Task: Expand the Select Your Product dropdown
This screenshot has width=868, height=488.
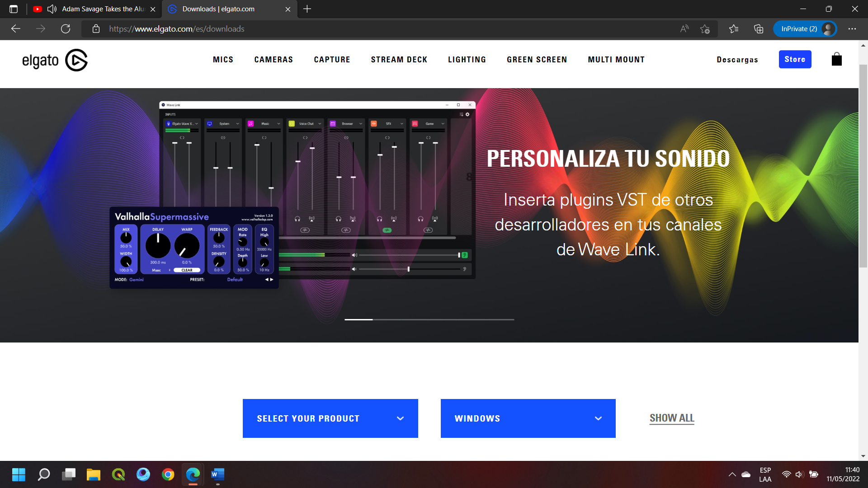Action: click(x=330, y=418)
